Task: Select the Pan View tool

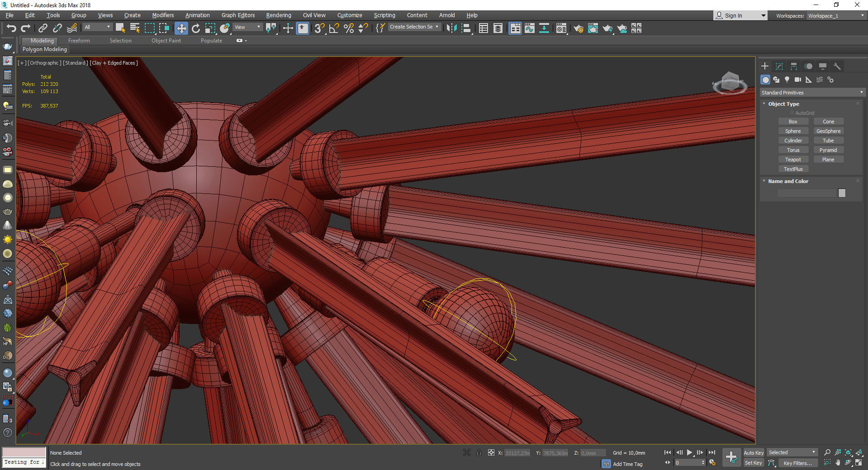Action: (x=838, y=463)
